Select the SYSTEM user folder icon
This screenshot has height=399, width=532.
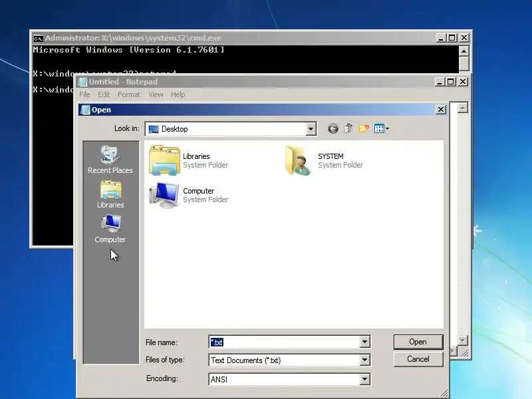coord(298,160)
